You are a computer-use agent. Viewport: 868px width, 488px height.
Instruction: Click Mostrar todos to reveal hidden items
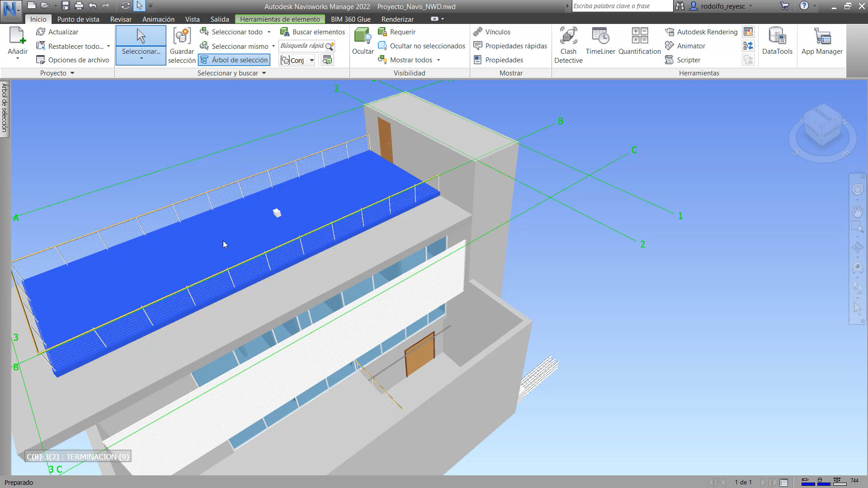click(410, 60)
